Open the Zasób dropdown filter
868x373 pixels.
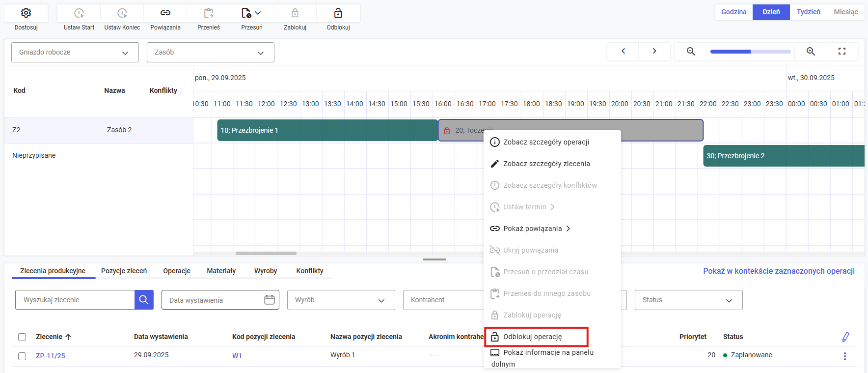click(x=210, y=53)
